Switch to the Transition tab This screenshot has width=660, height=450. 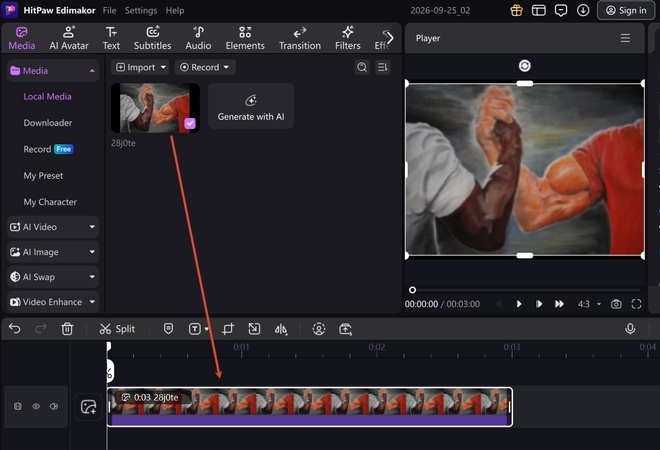[x=300, y=38]
